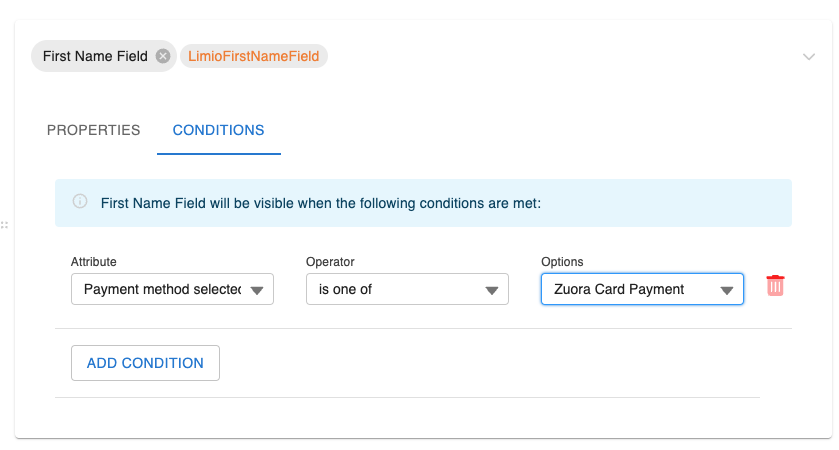Collapse the component panel with top-right chevron
This screenshot has width=839, height=450.
coord(809,57)
